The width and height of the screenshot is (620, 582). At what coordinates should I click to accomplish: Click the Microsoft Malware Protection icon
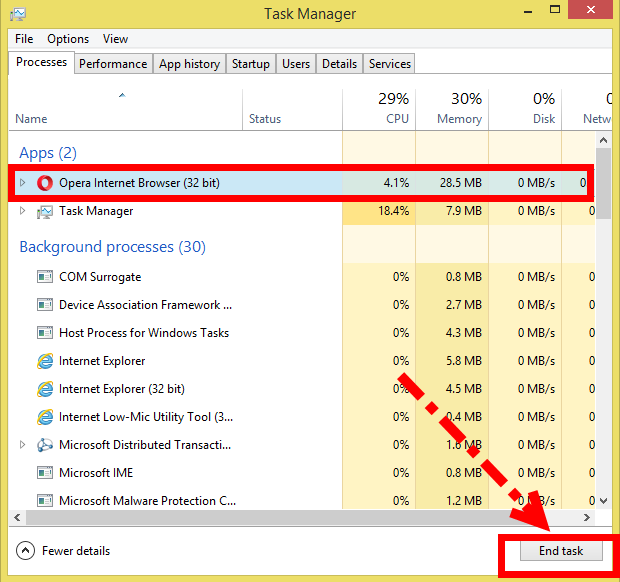pos(45,501)
